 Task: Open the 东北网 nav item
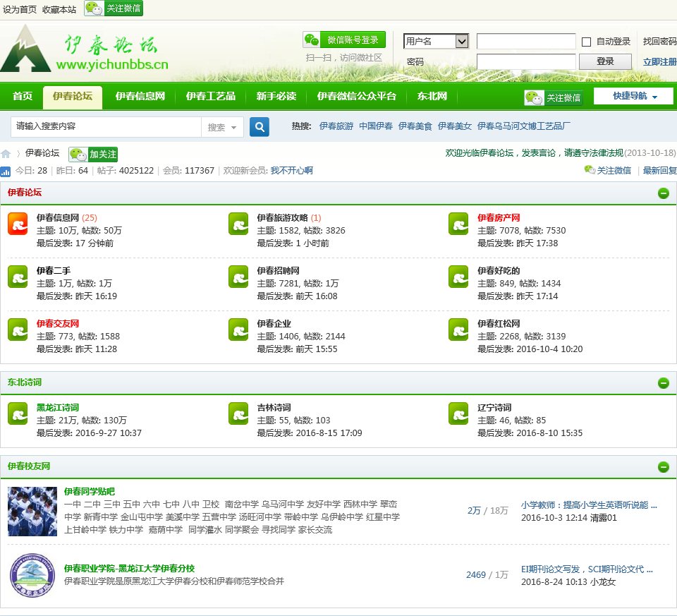click(432, 96)
